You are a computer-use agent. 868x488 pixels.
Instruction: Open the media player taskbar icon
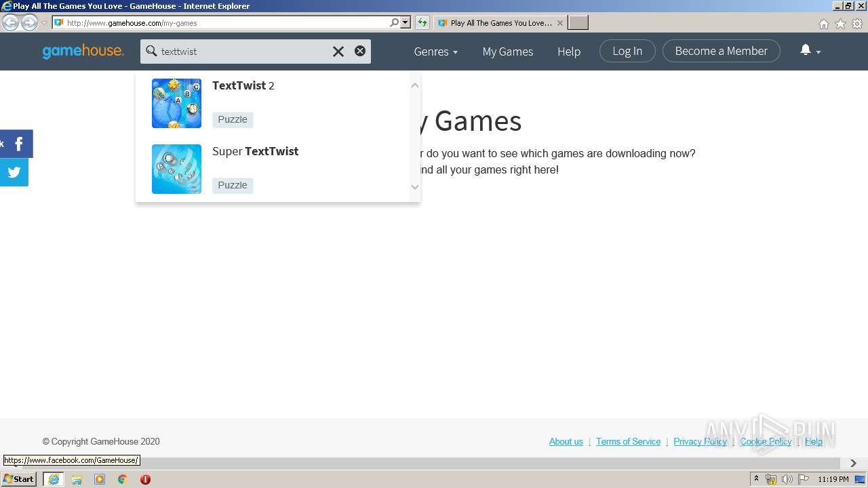(100, 479)
